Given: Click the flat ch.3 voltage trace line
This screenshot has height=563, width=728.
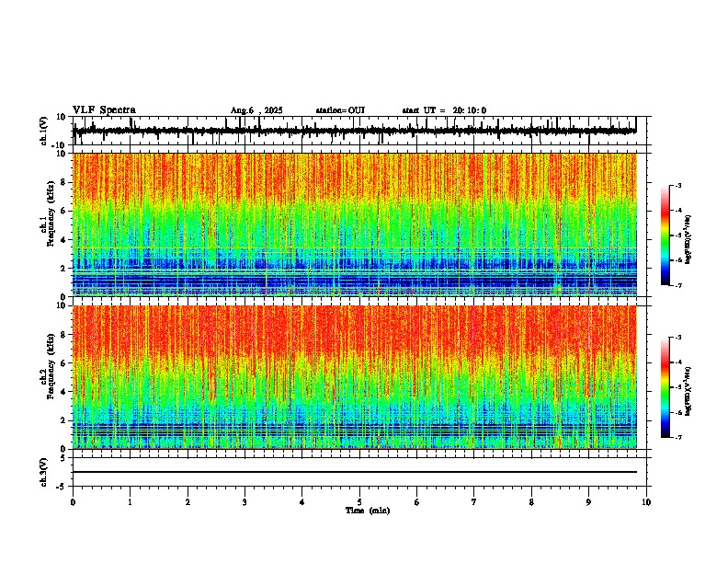Looking at the screenshot, I should pyautogui.click(x=355, y=472).
